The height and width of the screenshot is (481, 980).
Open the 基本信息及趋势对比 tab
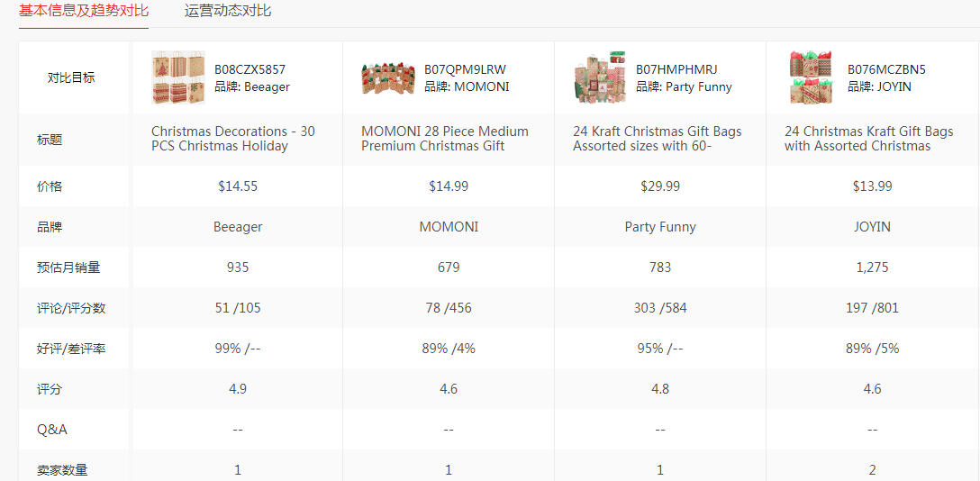[84, 11]
